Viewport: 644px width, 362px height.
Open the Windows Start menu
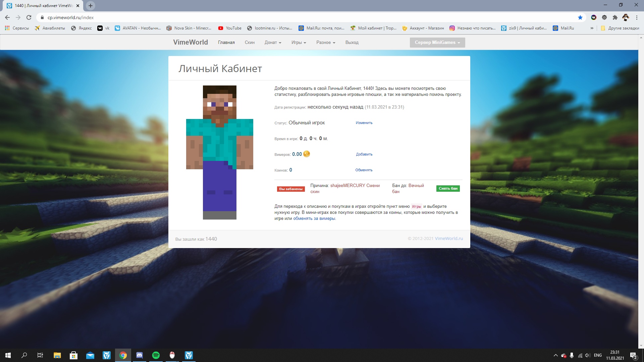(x=8, y=355)
